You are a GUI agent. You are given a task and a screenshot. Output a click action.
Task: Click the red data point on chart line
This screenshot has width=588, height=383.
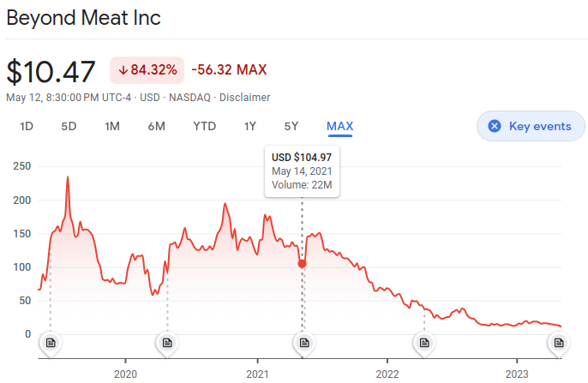tap(302, 263)
